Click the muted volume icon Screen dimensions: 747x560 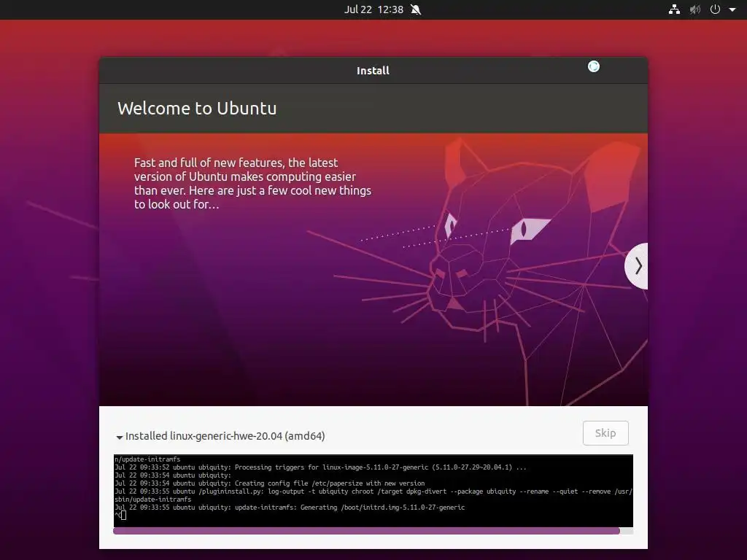[x=695, y=9]
